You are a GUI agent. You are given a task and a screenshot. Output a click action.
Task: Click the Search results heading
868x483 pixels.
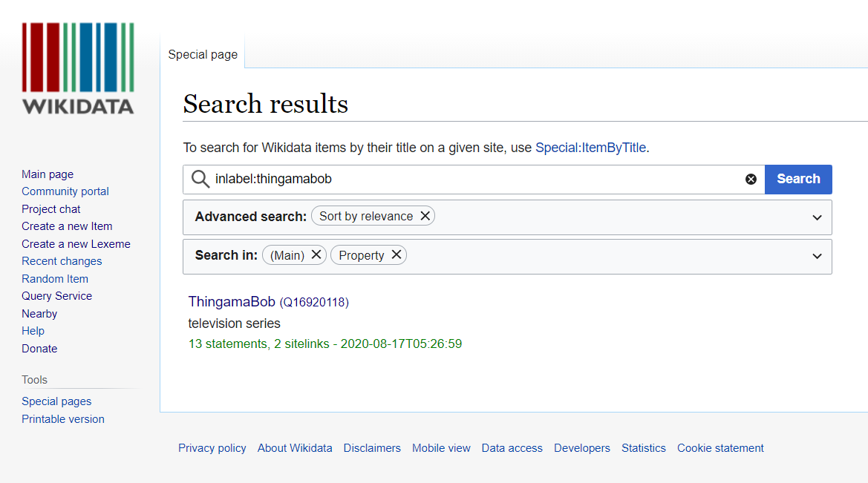tap(266, 104)
